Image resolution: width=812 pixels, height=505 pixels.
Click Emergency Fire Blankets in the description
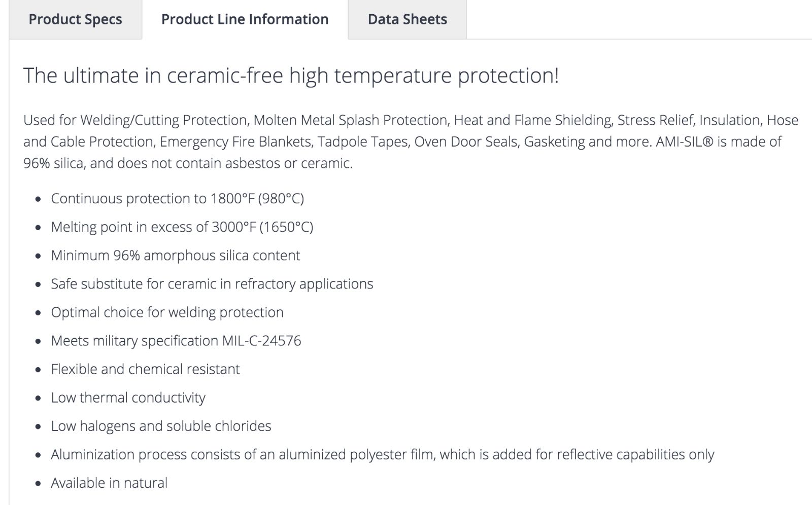(x=235, y=141)
